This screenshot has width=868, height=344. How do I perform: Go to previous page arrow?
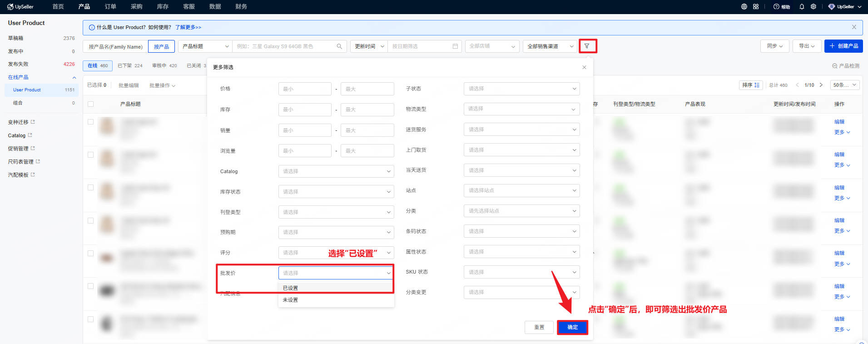coord(797,85)
